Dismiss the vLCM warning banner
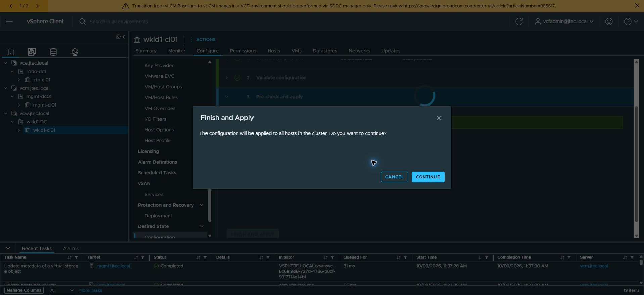Viewport: 644px width, 295px height. pyautogui.click(x=637, y=6)
